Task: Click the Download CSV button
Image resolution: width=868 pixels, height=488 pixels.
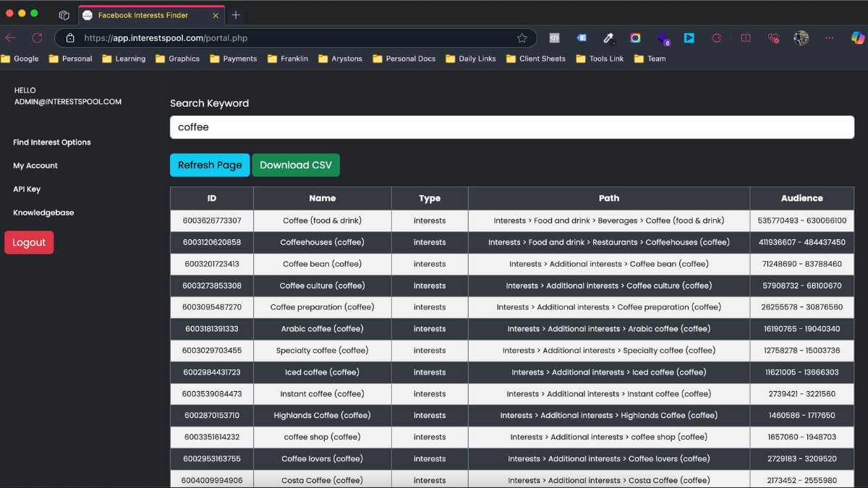Action: coord(296,165)
